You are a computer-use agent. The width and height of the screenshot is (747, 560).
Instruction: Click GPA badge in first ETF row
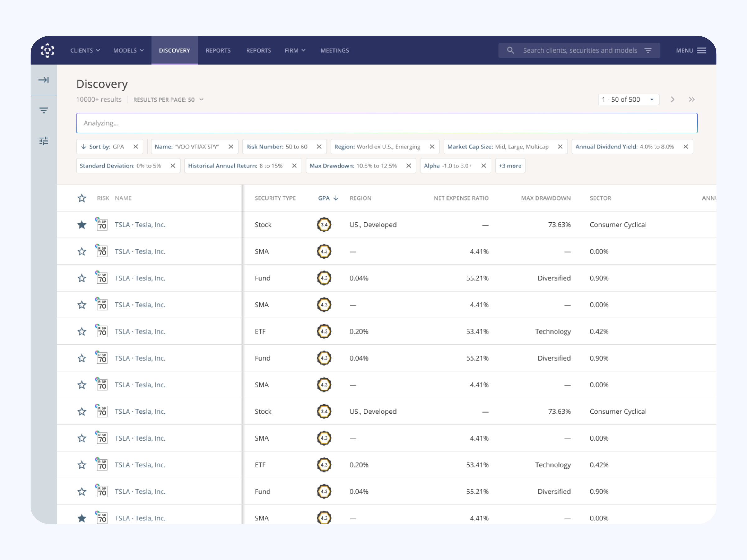tap(324, 331)
